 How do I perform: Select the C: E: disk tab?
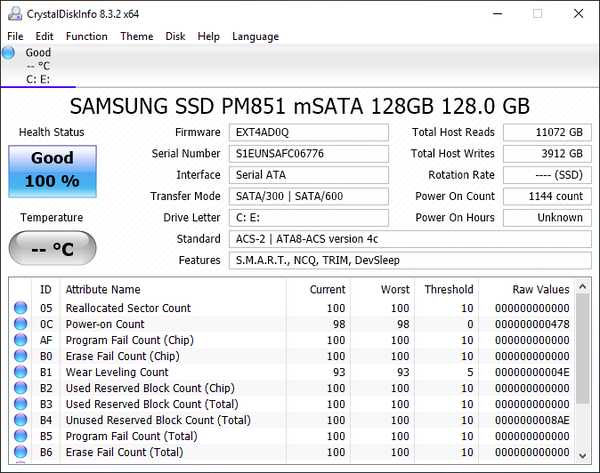[x=38, y=66]
